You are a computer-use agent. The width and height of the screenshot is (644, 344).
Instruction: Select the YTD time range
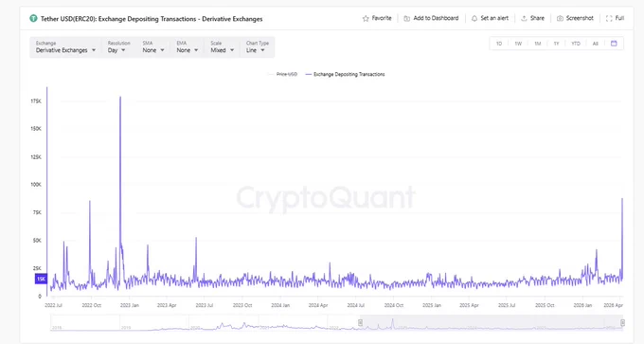[x=576, y=44]
